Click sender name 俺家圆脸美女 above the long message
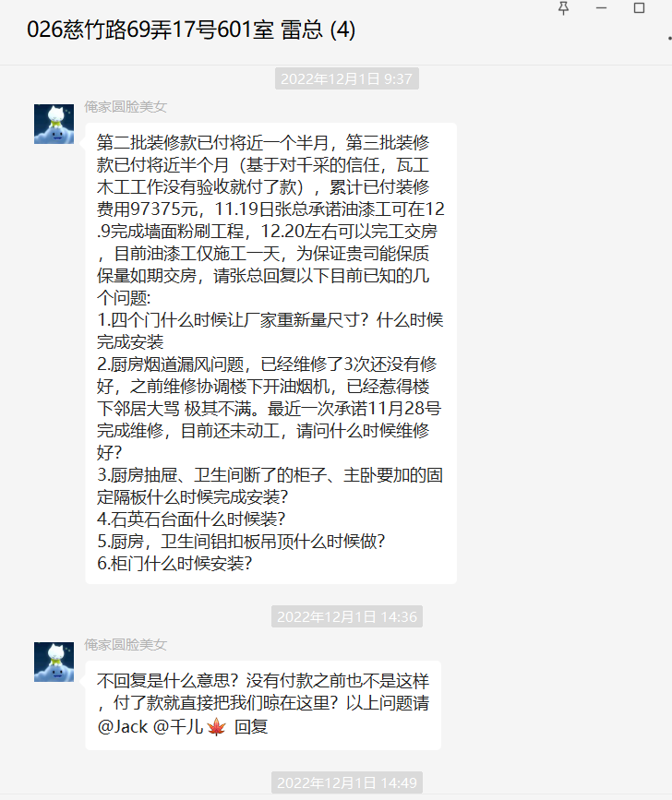This screenshot has width=672, height=800. point(126,107)
